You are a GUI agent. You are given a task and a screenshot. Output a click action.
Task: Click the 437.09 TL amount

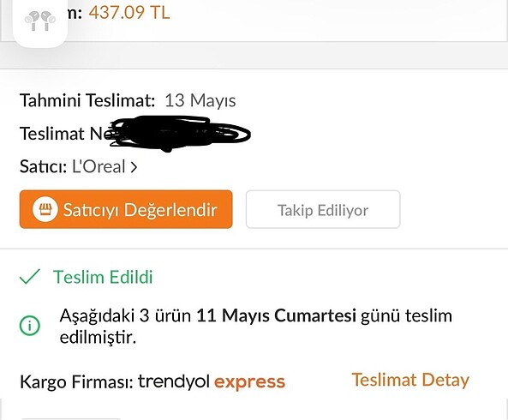coord(129,13)
